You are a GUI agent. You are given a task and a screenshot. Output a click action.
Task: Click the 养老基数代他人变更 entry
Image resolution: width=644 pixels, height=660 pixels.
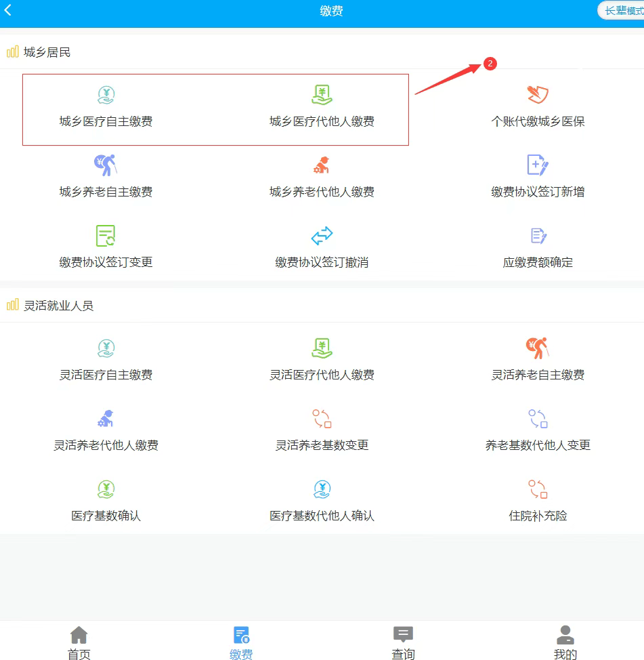[538, 430]
